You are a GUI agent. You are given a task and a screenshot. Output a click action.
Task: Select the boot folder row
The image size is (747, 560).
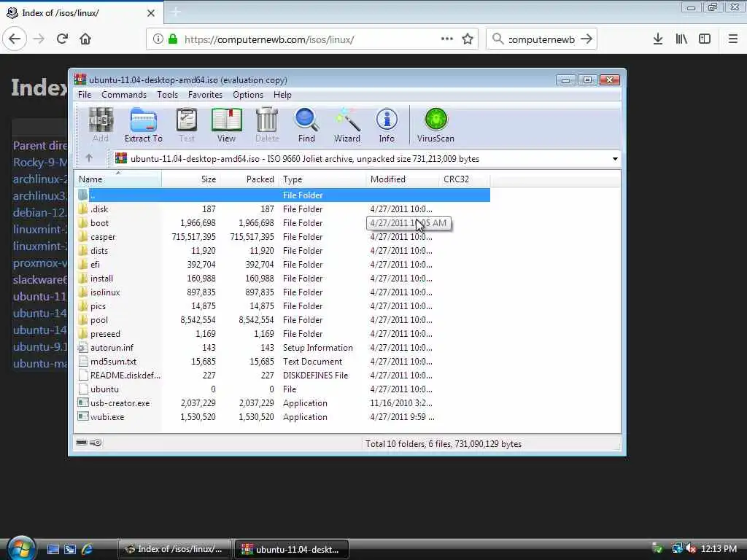pyautogui.click(x=282, y=223)
